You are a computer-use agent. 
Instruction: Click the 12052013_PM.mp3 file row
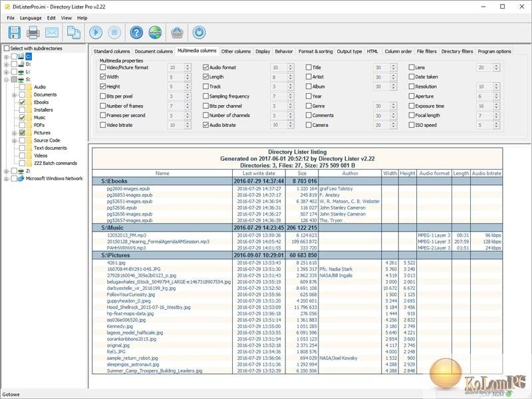(x=297, y=235)
